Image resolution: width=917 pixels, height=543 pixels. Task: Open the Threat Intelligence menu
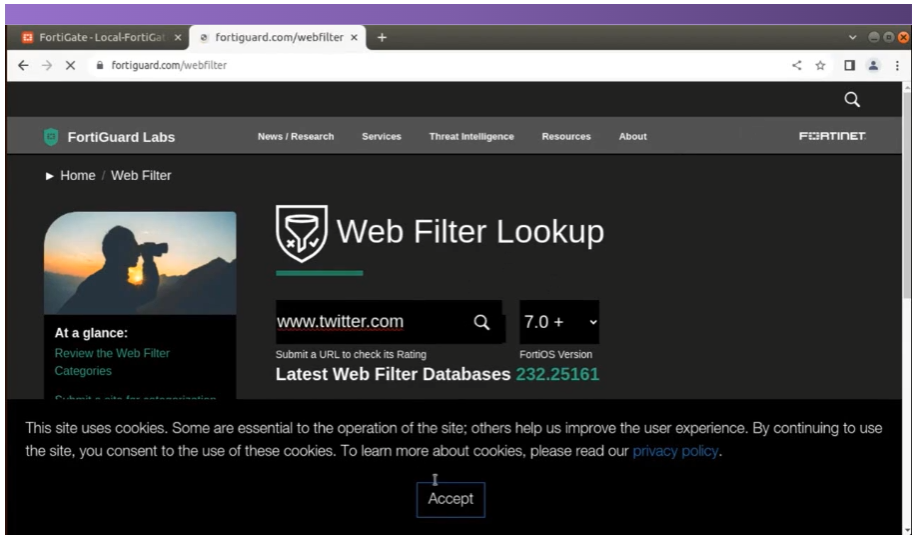coord(471,136)
